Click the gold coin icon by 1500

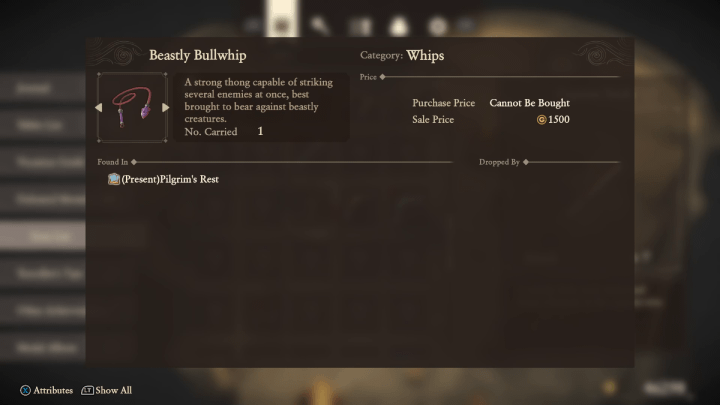541,120
